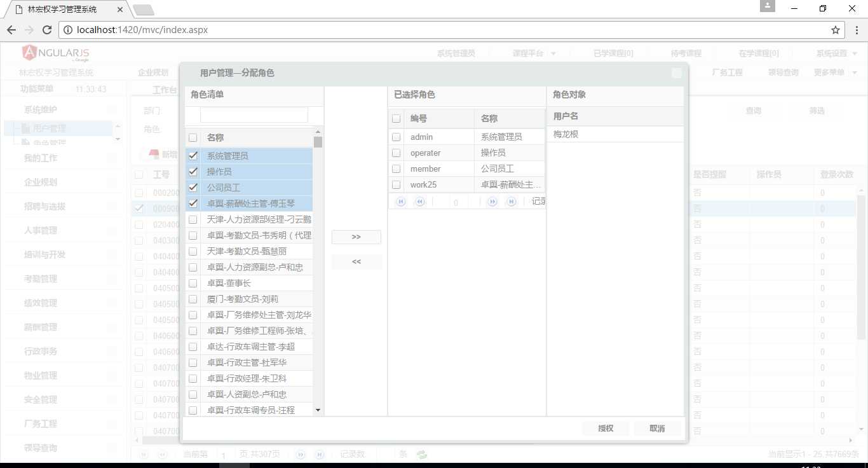868x468 pixels.
Task: Check the 天津-人力资源部经理 role checkbox
Action: [193, 219]
